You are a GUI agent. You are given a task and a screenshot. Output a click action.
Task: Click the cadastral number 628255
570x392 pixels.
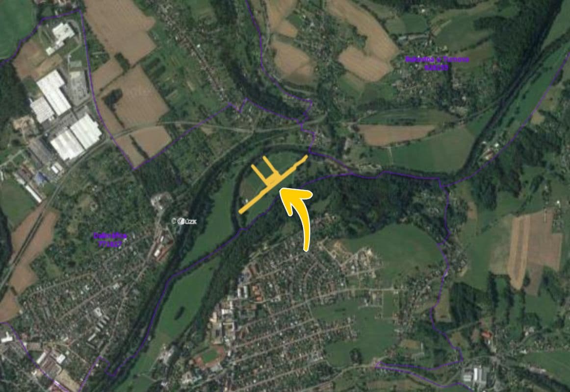point(436,67)
